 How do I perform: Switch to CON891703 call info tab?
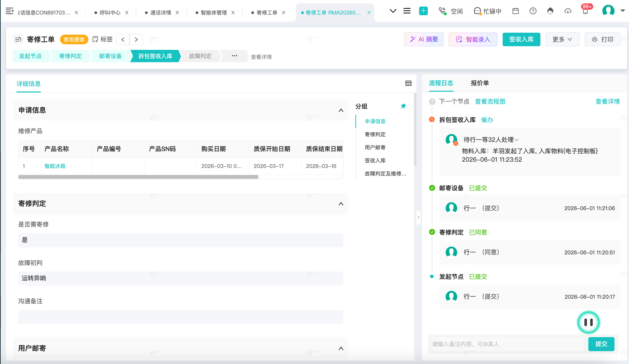coord(44,13)
